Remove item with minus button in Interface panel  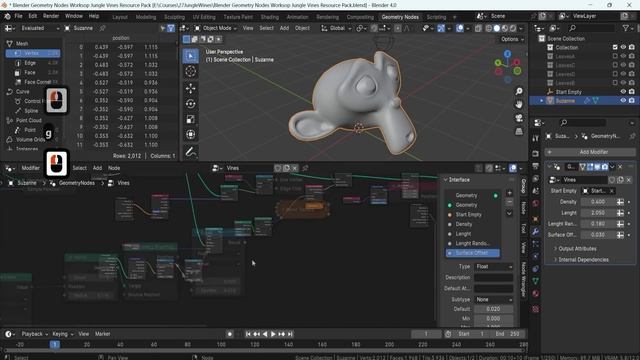click(x=509, y=202)
